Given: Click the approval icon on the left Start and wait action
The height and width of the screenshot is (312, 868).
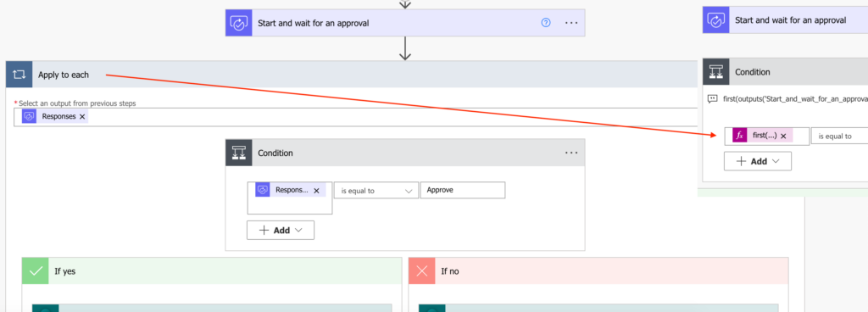Looking at the screenshot, I should pos(238,23).
